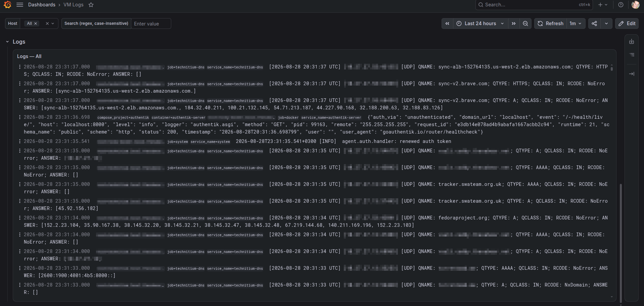Open menu for sync-v2.brave.com HTTPS log line
The width and height of the screenshot is (644, 306).
[20, 84]
